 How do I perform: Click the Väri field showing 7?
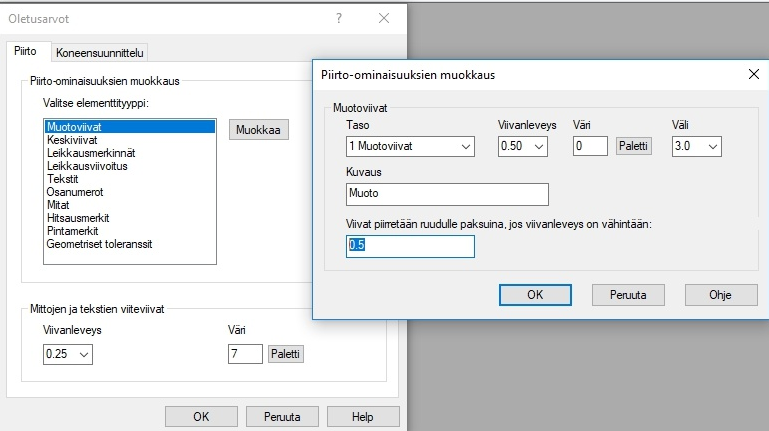coord(245,354)
